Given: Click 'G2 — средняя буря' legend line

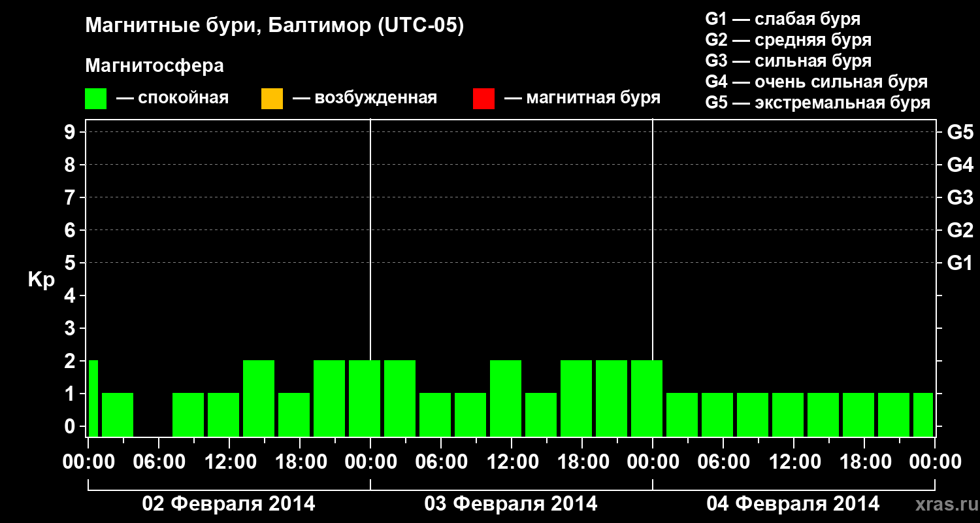Looking at the screenshot, I should point(788,40).
